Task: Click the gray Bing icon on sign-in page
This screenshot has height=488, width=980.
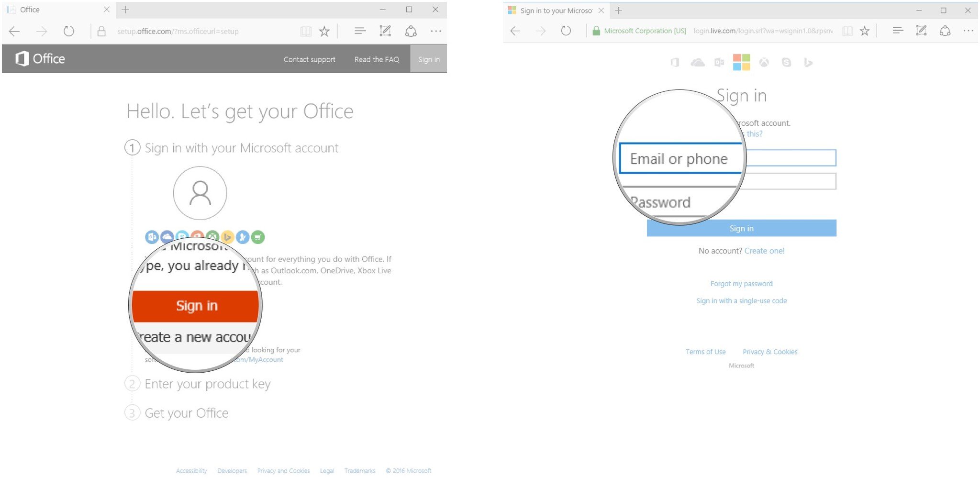Action: 808,62
